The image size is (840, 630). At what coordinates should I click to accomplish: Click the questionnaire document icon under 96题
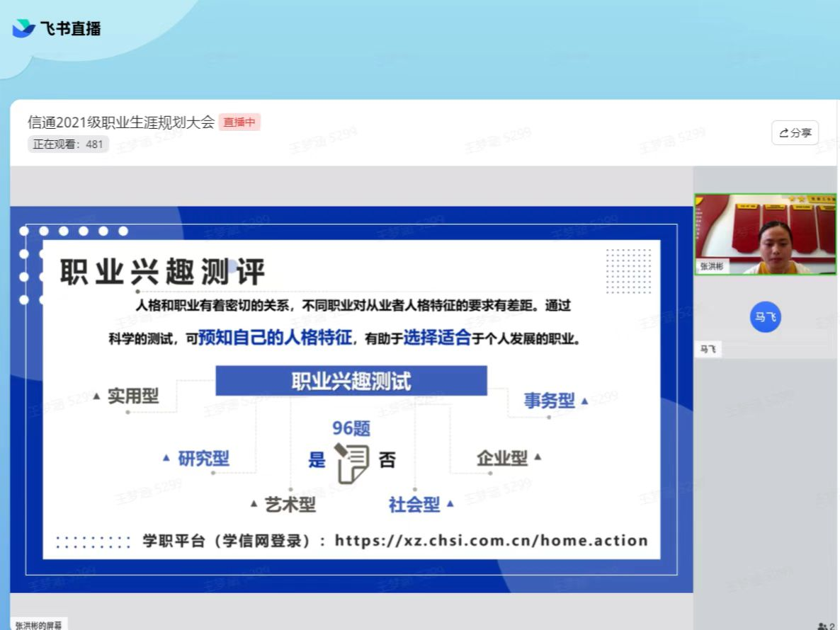(x=352, y=463)
